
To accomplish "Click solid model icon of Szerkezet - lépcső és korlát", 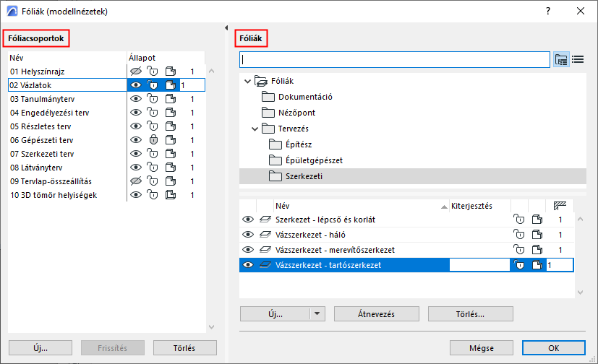I will 536,220.
